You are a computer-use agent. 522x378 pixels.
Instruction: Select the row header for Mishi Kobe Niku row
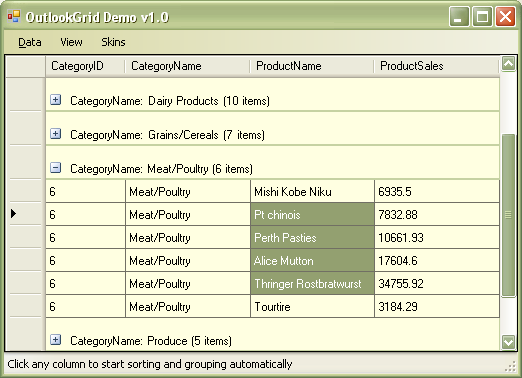(x=25, y=191)
